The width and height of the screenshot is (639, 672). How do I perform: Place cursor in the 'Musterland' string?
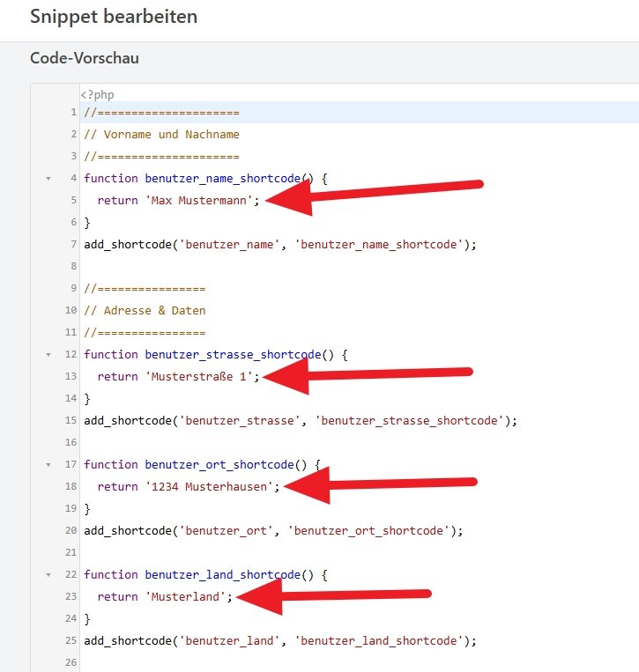click(x=189, y=597)
